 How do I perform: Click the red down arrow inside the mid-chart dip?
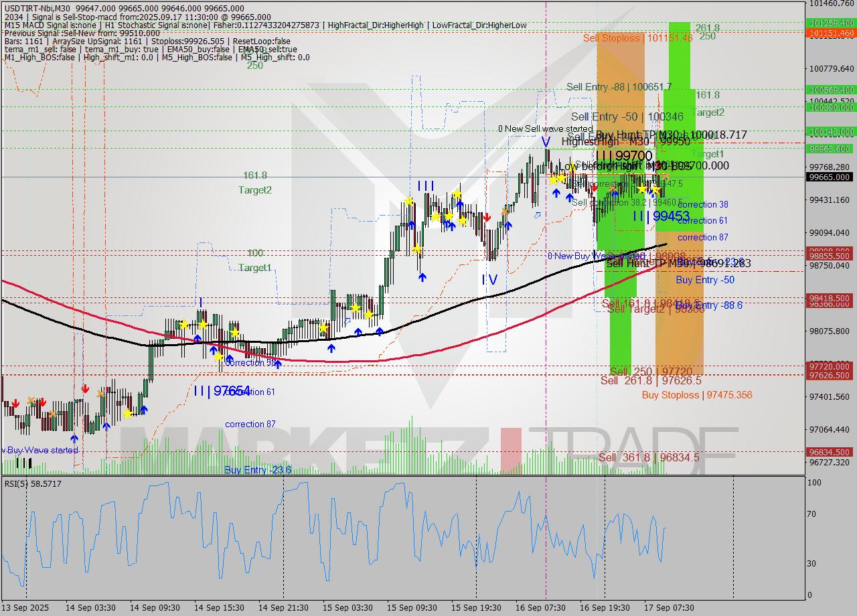pos(487,218)
